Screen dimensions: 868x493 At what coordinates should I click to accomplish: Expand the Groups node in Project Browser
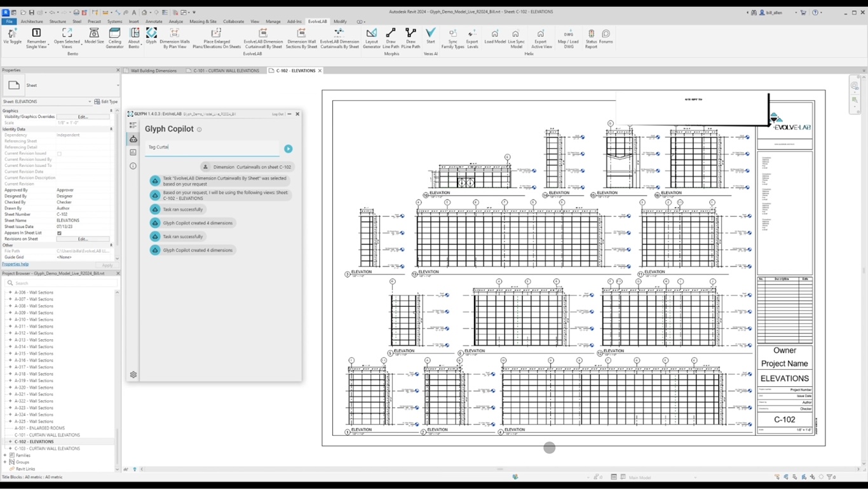click(x=5, y=463)
